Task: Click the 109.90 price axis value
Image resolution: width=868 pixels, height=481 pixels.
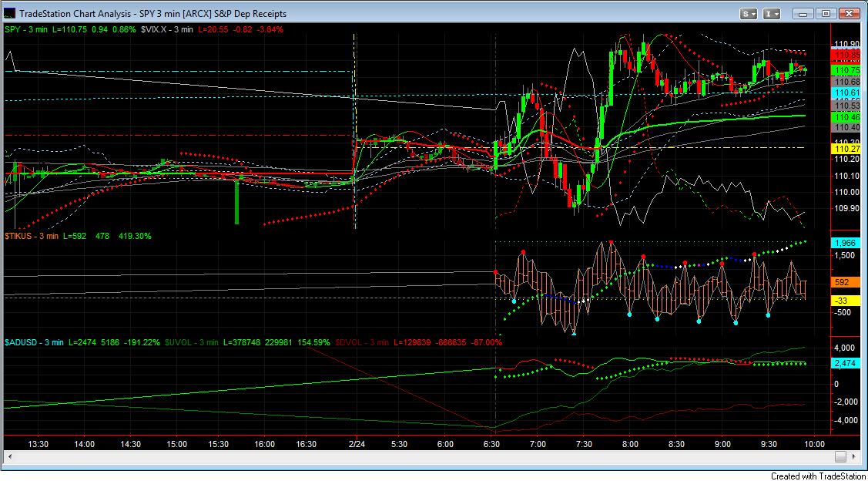Action: tap(847, 208)
